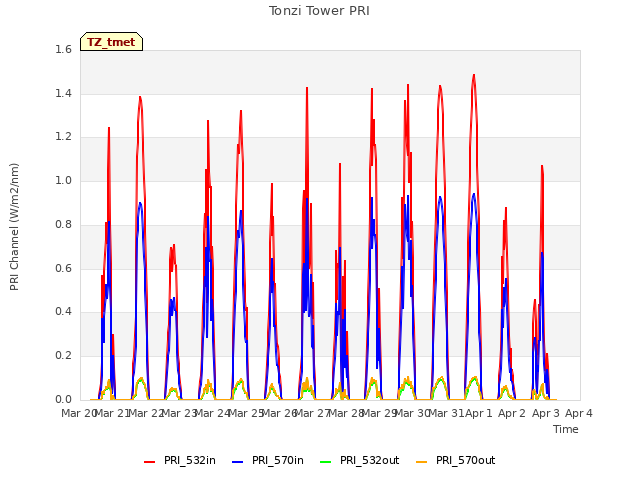640x480 pixels.
Task: Click the 0.4 y-axis tick label
Action: (63, 311)
